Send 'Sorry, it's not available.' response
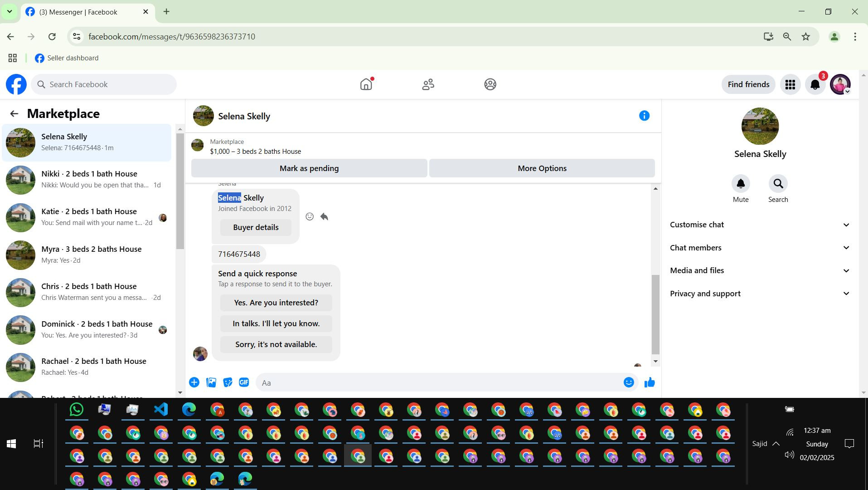 click(x=276, y=344)
